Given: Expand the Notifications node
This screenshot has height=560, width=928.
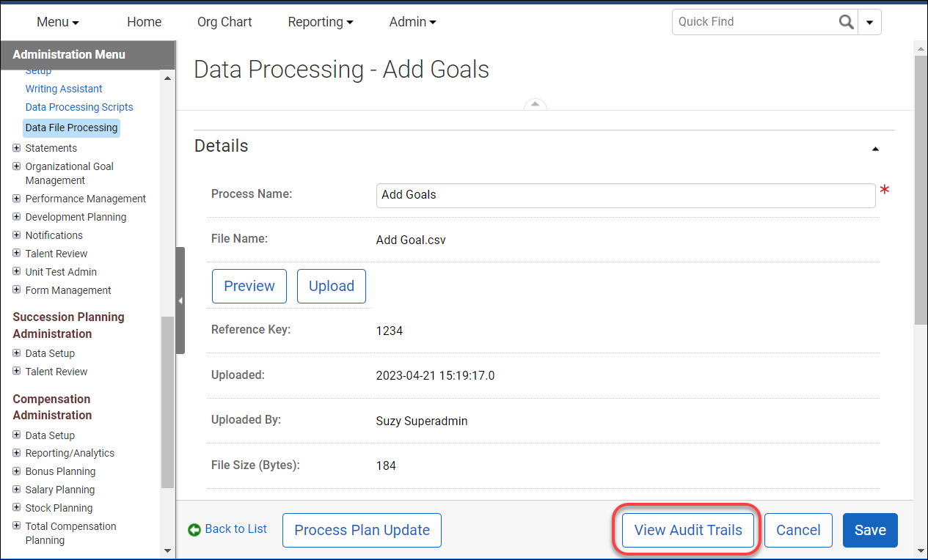Looking at the screenshot, I should pyautogui.click(x=18, y=235).
